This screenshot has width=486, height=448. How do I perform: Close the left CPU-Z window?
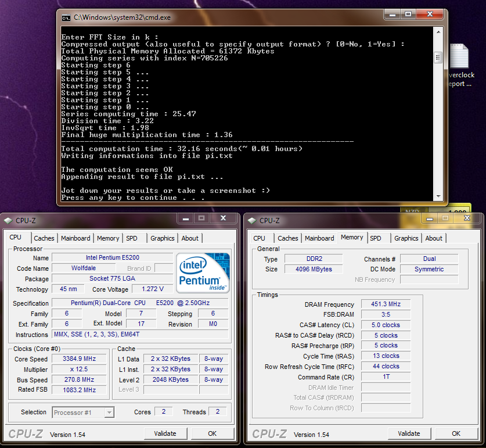pos(223,218)
